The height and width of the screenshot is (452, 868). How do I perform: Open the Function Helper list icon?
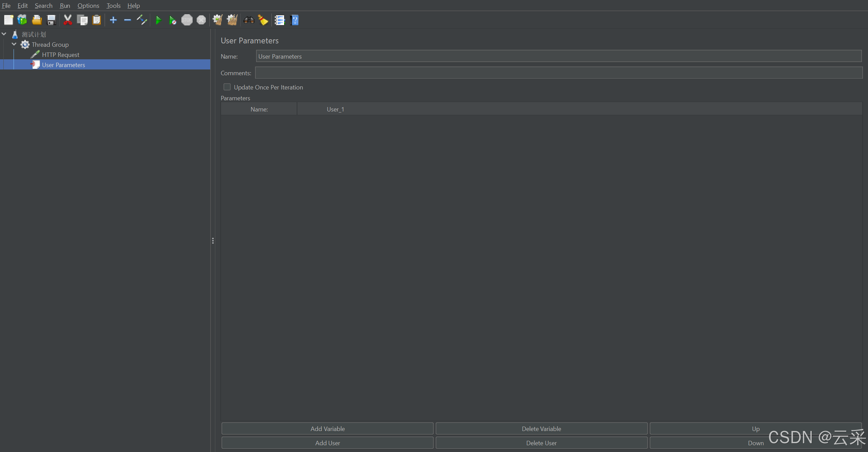(x=280, y=20)
